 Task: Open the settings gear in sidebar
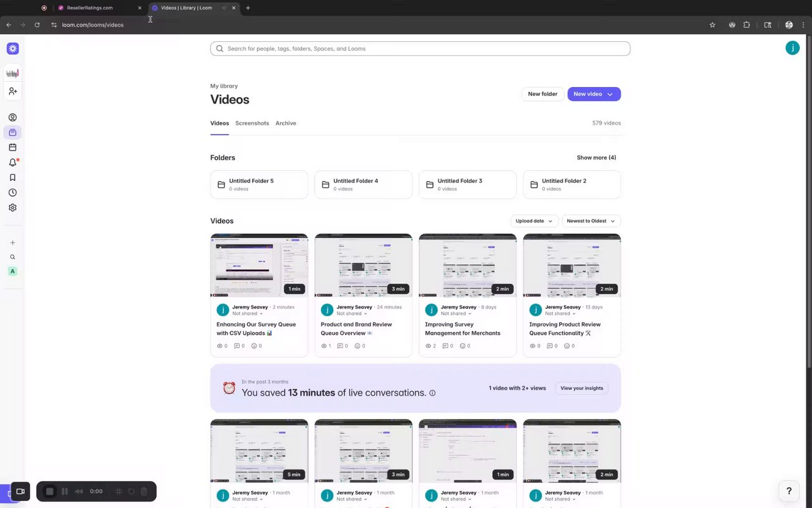pyautogui.click(x=13, y=208)
